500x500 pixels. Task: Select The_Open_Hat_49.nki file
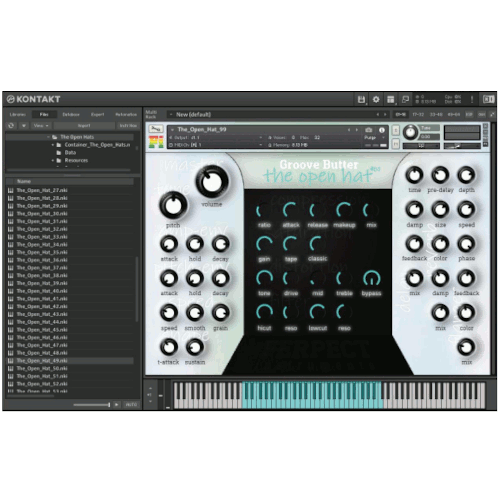coord(70,361)
